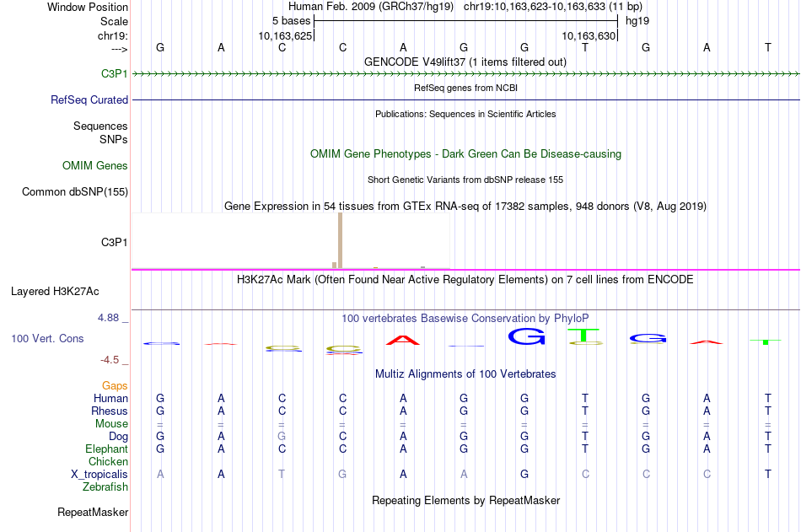Click the Rhesus species label
Screen dimensions: 801x532
(110, 411)
